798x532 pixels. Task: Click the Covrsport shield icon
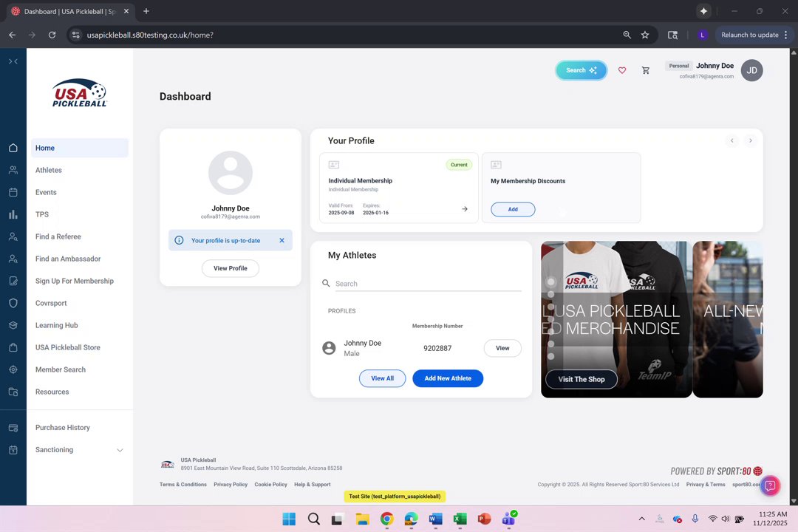click(x=13, y=303)
